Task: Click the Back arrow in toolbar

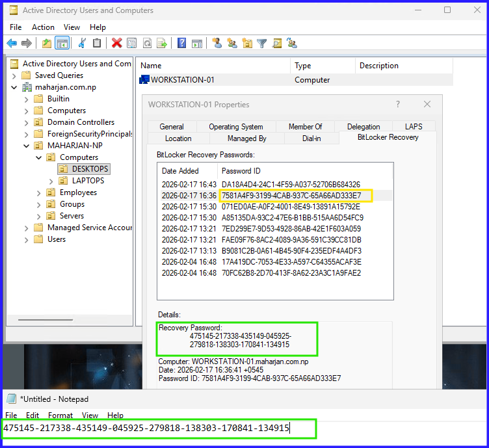Action: (12, 44)
